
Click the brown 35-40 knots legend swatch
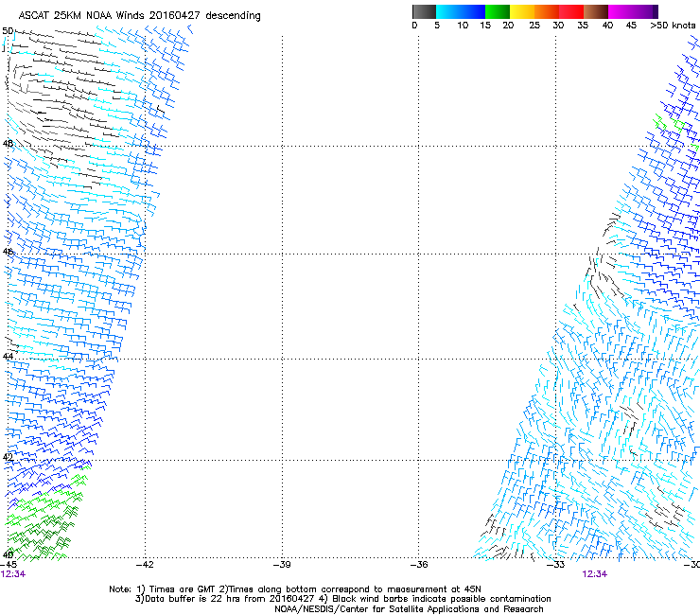[x=596, y=11]
